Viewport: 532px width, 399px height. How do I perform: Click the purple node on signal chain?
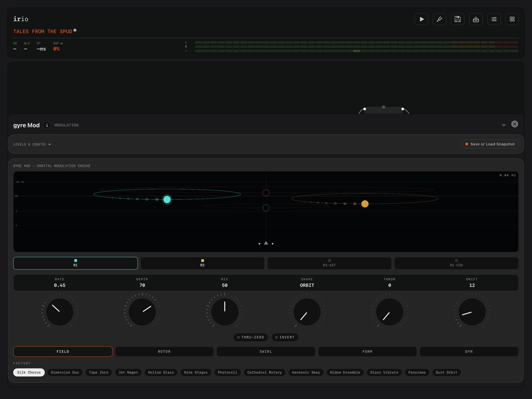383,107
